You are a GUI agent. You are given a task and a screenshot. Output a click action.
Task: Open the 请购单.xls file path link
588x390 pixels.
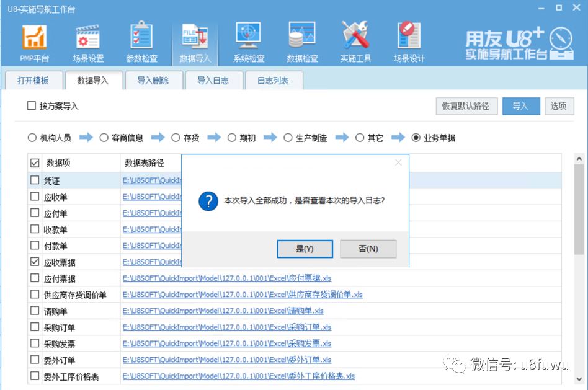pos(223,311)
